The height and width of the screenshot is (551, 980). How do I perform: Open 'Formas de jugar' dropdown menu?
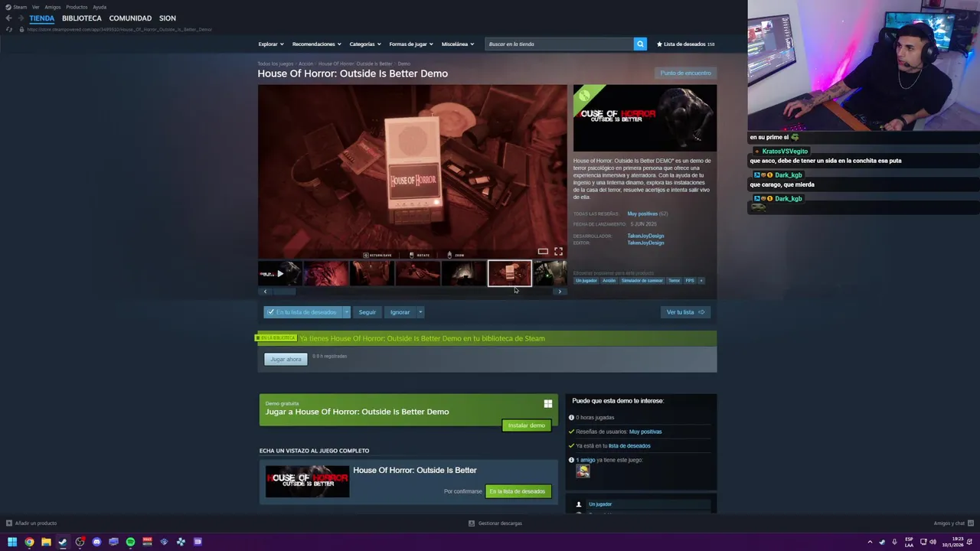point(411,44)
